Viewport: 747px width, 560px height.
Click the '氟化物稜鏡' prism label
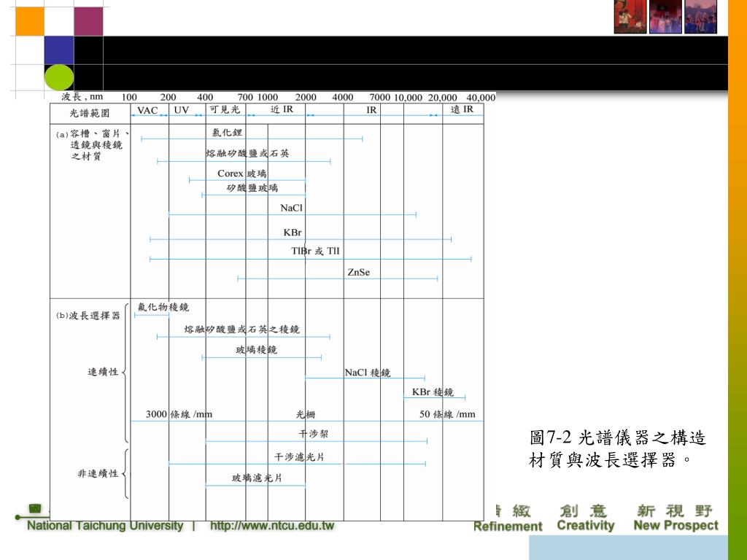pyautogui.click(x=163, y=307)
